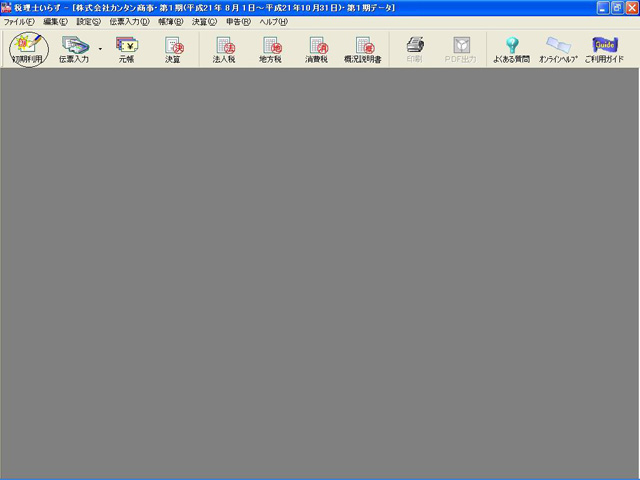Open the 決算(C) menu in menu bar
This screenshot has width=640, height=480.
204,21
